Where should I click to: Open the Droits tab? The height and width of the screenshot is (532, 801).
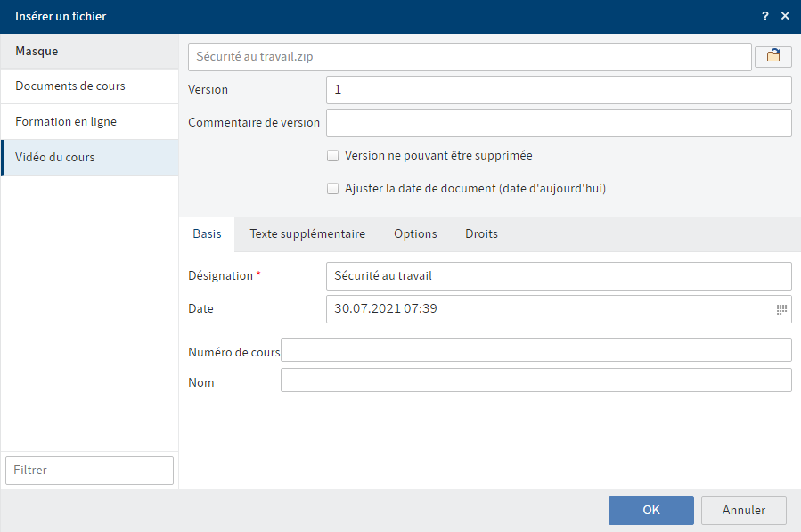tap(481, 234)
